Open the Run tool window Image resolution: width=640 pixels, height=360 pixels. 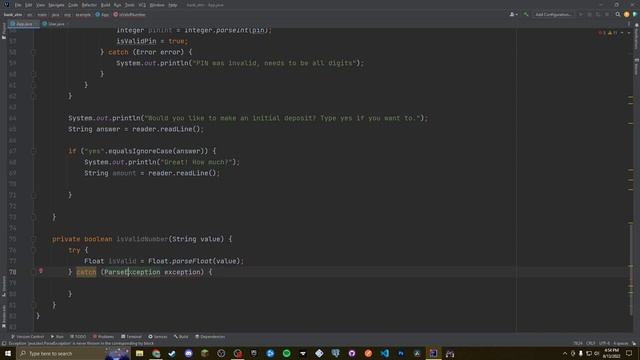click(x=57, y=337)
